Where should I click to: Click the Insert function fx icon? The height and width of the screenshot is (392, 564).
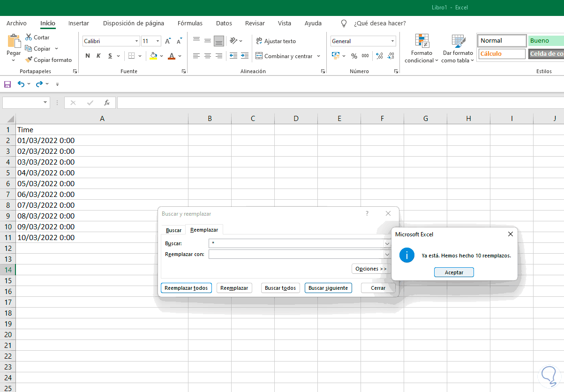(107, 103)
